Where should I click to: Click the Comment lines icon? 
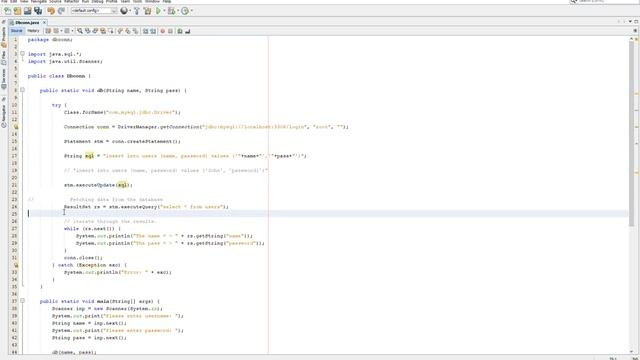[180, 31]
